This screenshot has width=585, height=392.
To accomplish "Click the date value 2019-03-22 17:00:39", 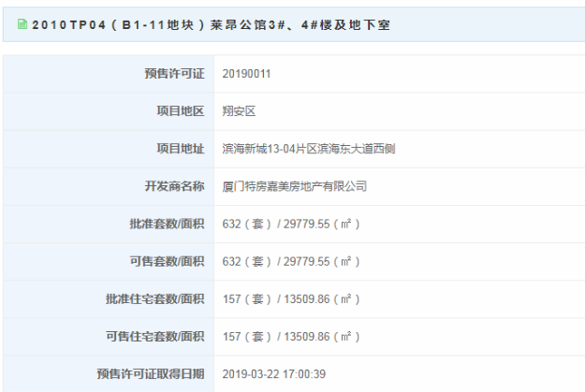I will point(275,374).
